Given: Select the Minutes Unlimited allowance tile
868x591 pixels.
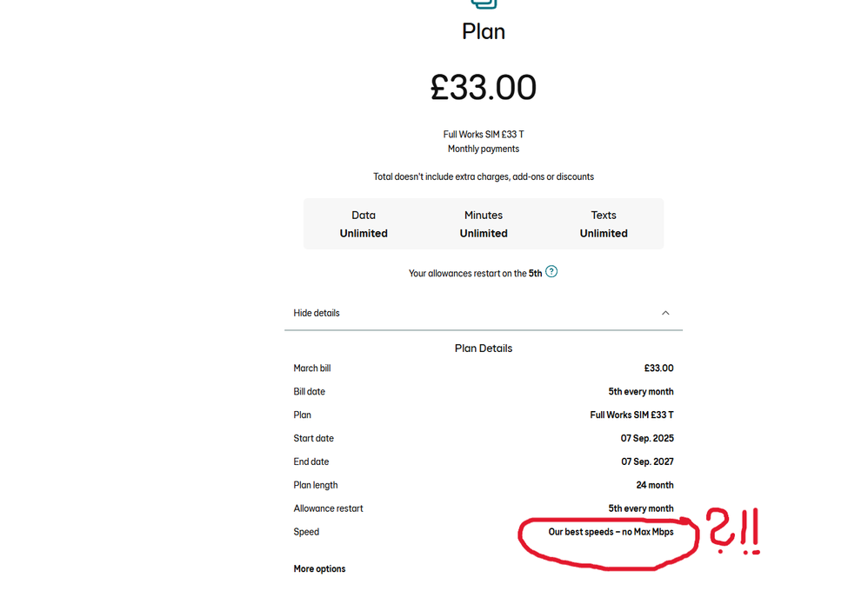Looking at the screenshot, I should 484,224.
